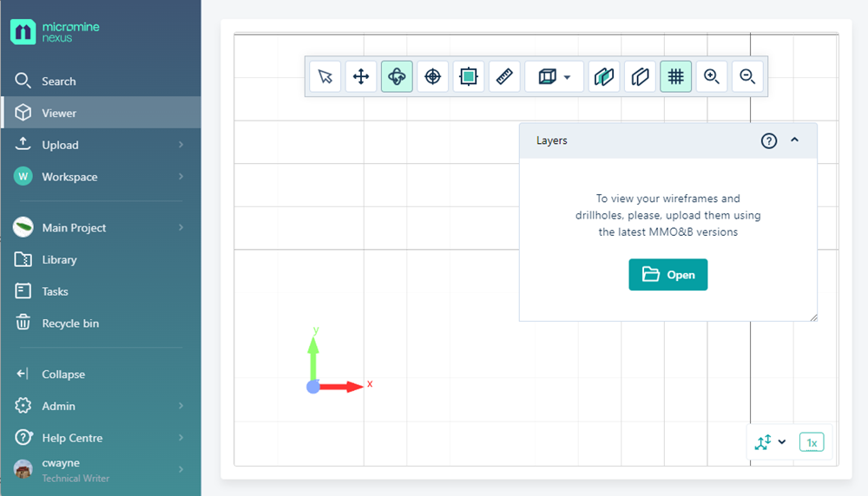
Task: Expand the Workspace submenu chevron
Action: tap(181, 177)
